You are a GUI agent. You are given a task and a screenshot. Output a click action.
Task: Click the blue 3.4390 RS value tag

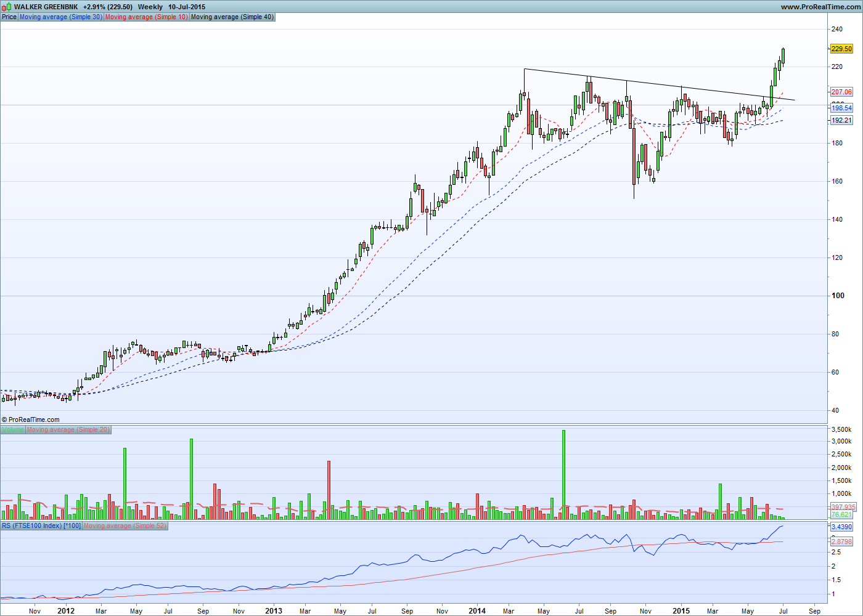pyautogui.click(x=841, y=527)
